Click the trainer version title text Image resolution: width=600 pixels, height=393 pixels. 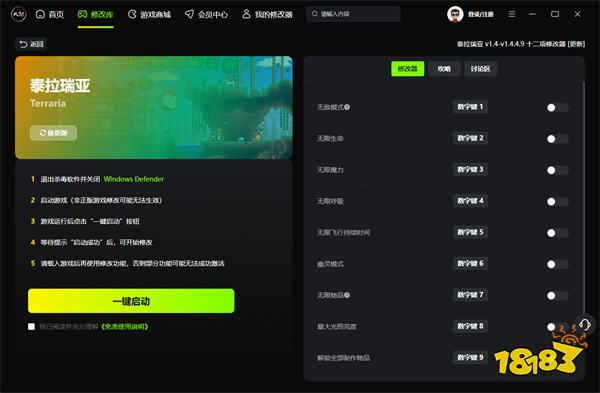521,44
